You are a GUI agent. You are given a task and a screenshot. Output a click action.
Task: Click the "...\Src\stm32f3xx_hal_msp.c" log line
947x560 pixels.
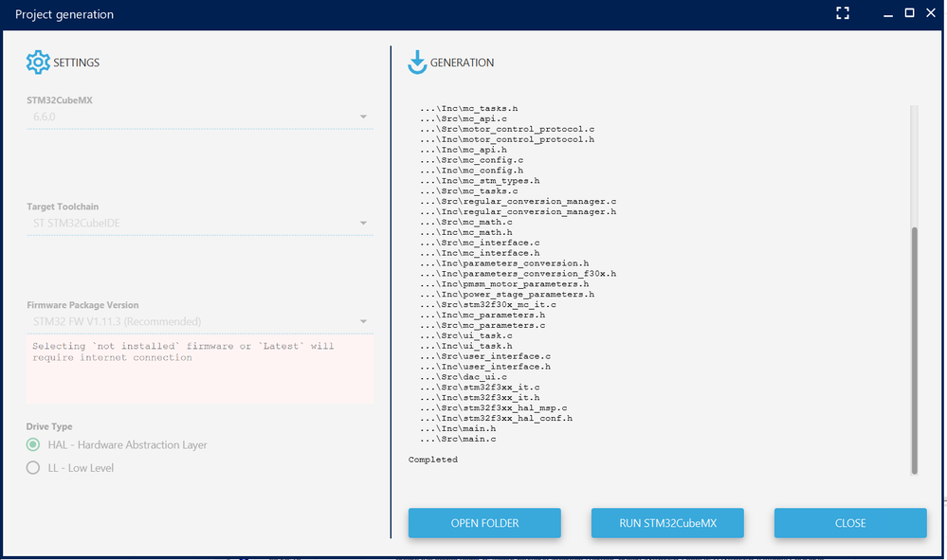(x=494, y=408)
